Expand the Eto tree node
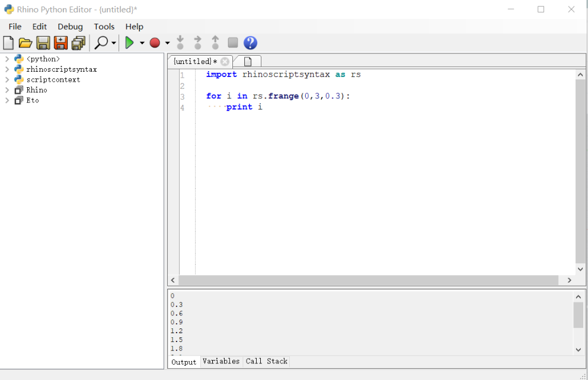Image resolution: width=588 pixels, height=380 pixels. tap(7, 100)
